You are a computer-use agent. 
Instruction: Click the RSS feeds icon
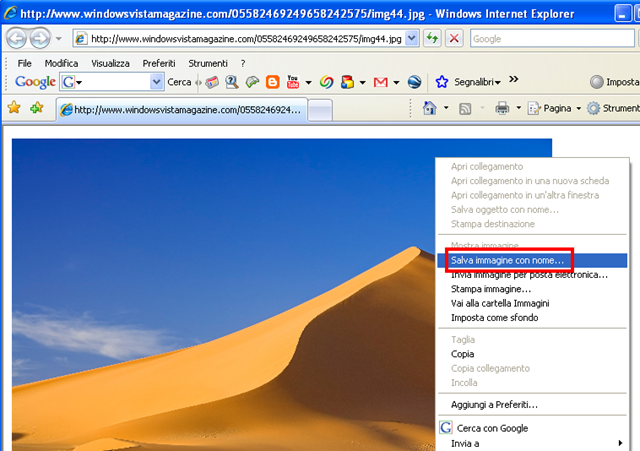click(465, 109)
